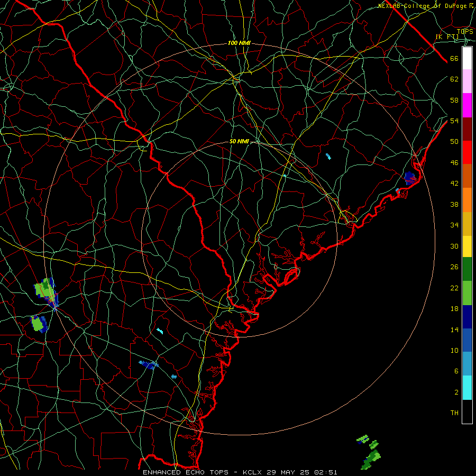Click the '[K FT]' units label
This screenshot has height=476, width=476.
coord(447,36)
